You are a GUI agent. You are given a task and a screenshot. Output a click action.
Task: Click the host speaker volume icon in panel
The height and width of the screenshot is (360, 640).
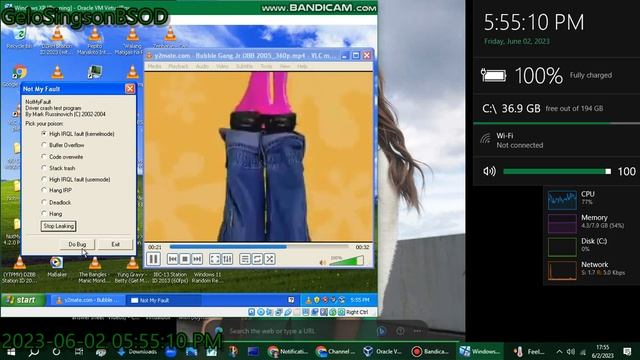click(489, 171)
